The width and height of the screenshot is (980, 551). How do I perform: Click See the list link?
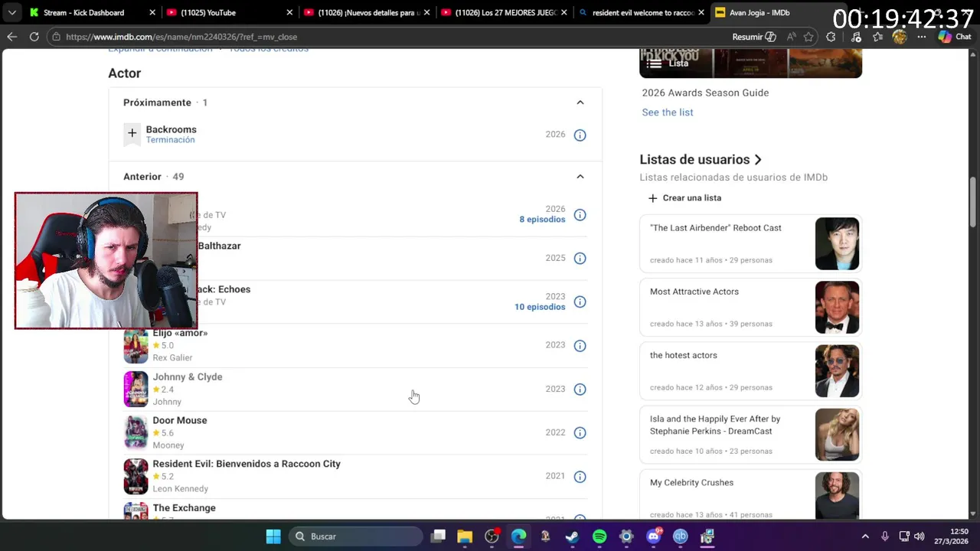668,112
